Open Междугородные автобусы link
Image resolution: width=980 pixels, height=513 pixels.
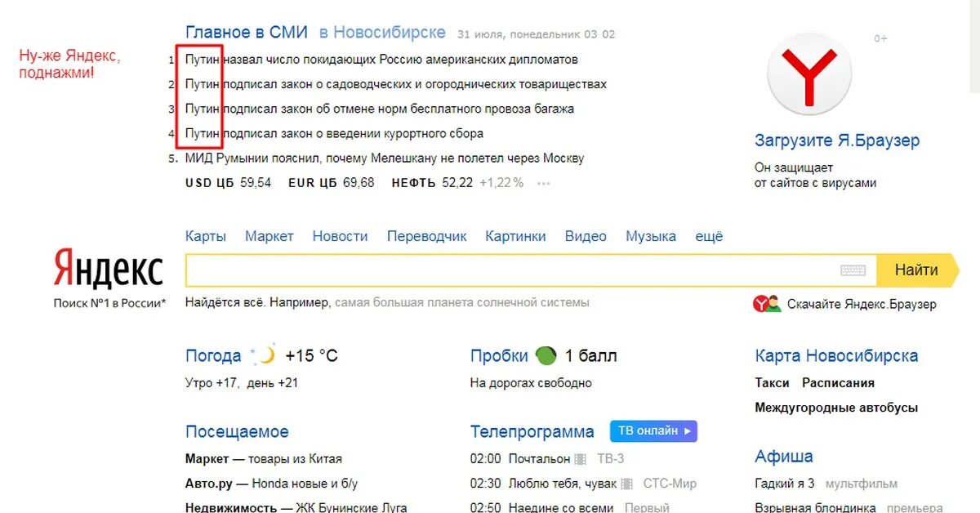tap(836, 407)
